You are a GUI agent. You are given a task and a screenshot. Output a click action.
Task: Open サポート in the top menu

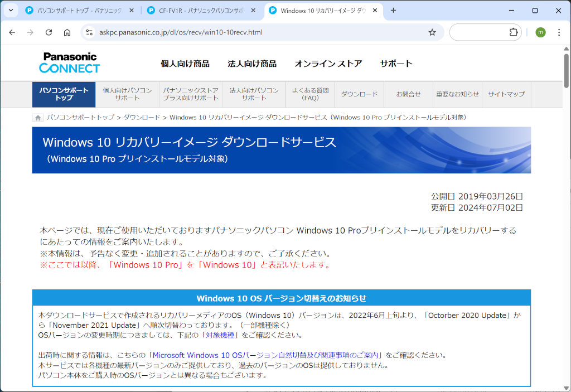pos(396,64)
